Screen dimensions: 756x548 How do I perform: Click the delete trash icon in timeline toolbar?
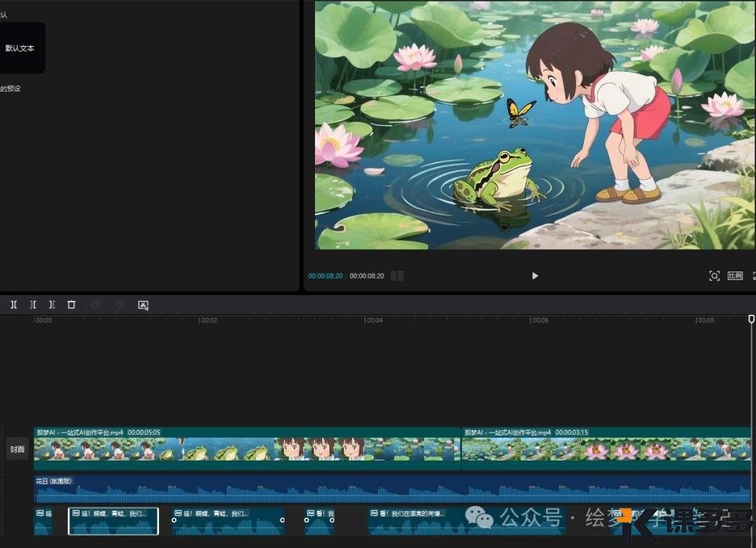pos(71,305)
